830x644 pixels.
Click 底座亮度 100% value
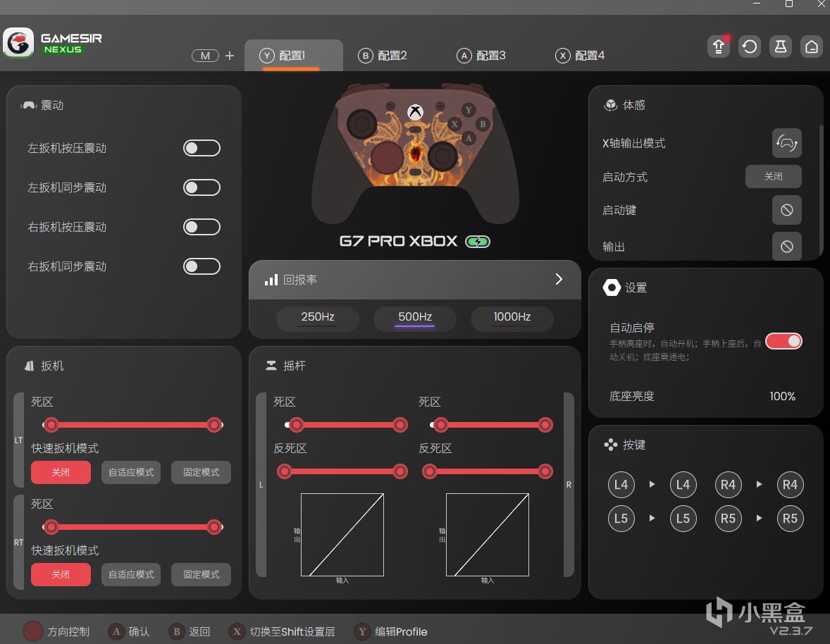click(782, 396)
